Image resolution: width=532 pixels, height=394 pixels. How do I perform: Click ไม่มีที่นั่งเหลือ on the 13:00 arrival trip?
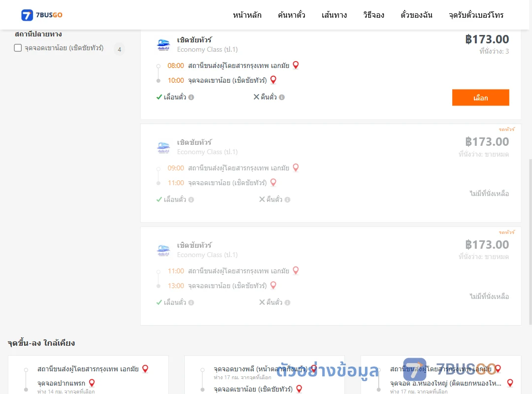tap(489, 296)
